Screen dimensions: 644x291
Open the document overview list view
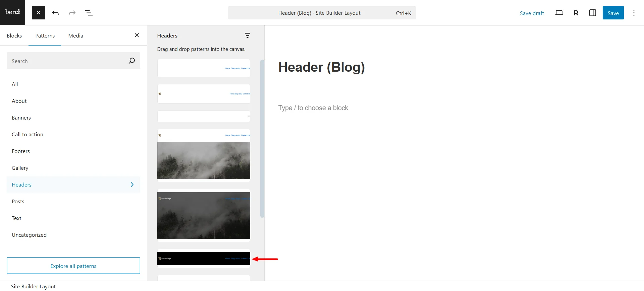point(89,13)
